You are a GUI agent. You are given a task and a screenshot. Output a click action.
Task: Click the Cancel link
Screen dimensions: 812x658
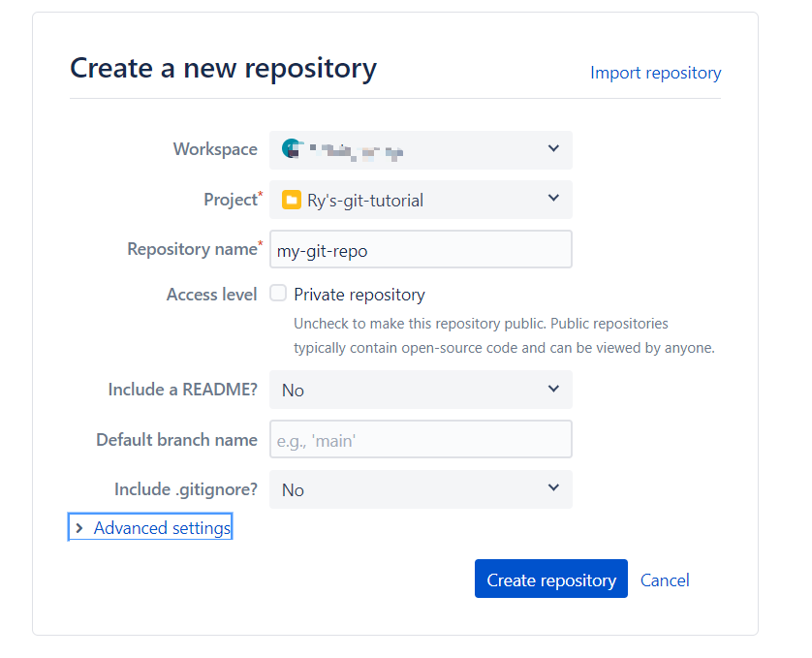[665, 580]
